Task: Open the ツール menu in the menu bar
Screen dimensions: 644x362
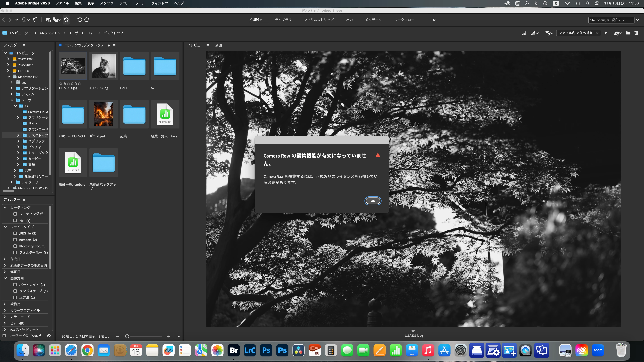Action: pyautogui.click(x=140, y=3)
